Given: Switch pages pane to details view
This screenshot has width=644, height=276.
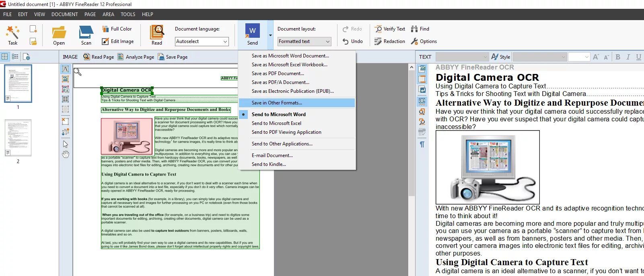Looking at the screenshot, I should tap(15, 57).
